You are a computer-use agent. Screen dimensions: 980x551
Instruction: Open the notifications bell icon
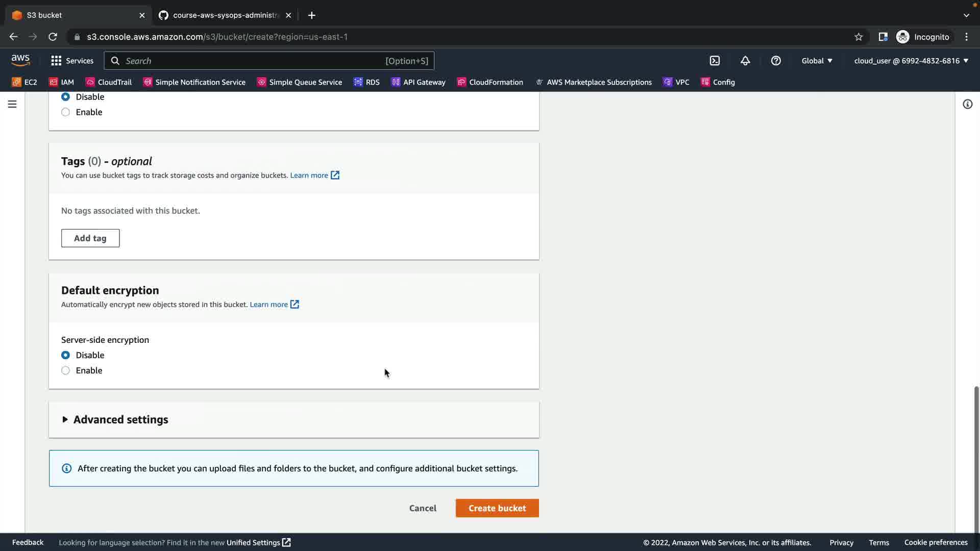tap(745, 61)
